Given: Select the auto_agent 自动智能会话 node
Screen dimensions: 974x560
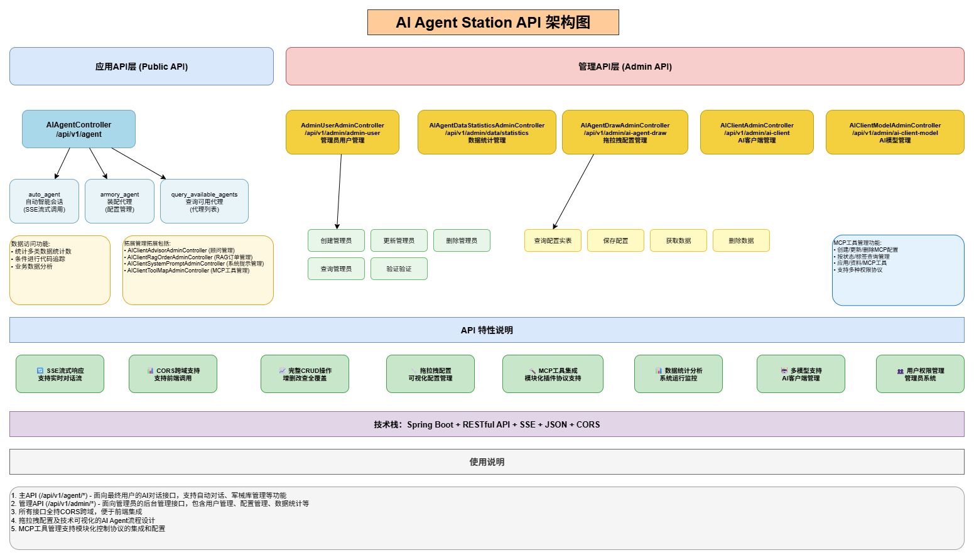Looking at the screenshot, I should [x=44, y=201].
